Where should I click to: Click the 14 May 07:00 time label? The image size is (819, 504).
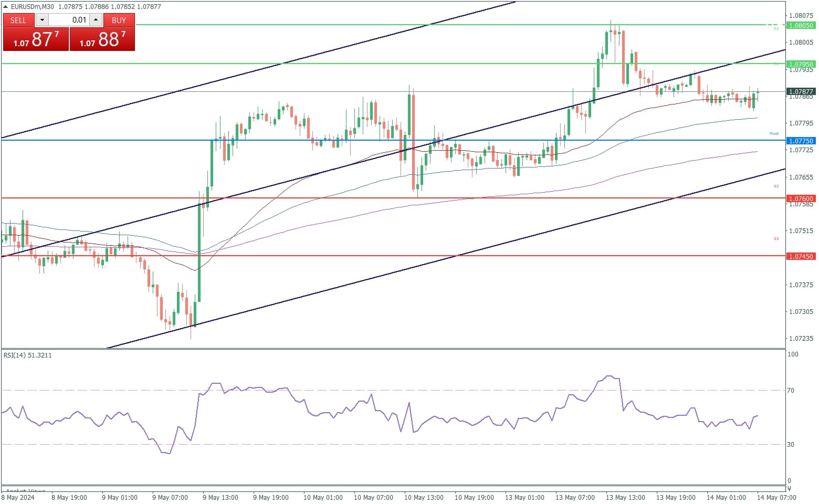pos(776,498)
